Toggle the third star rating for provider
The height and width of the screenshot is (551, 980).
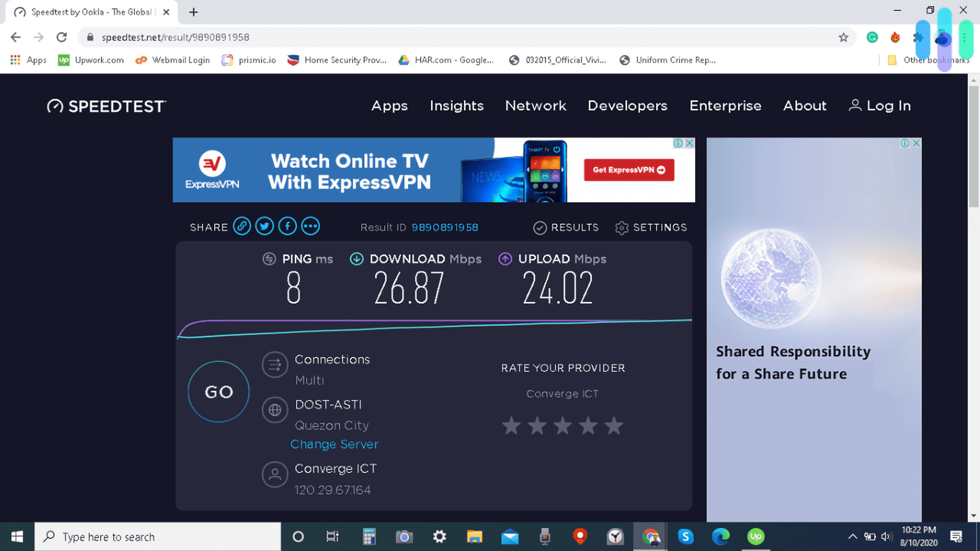pyautogui.click(x=563, y=425)
